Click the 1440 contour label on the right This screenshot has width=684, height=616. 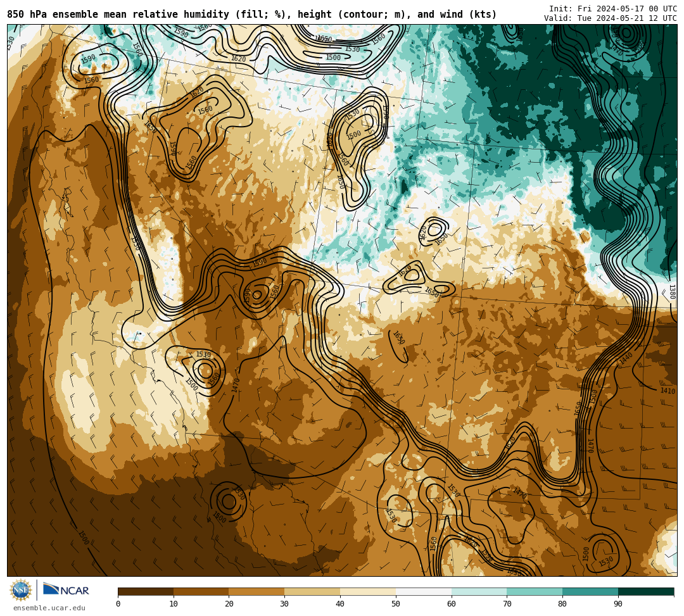626,359
